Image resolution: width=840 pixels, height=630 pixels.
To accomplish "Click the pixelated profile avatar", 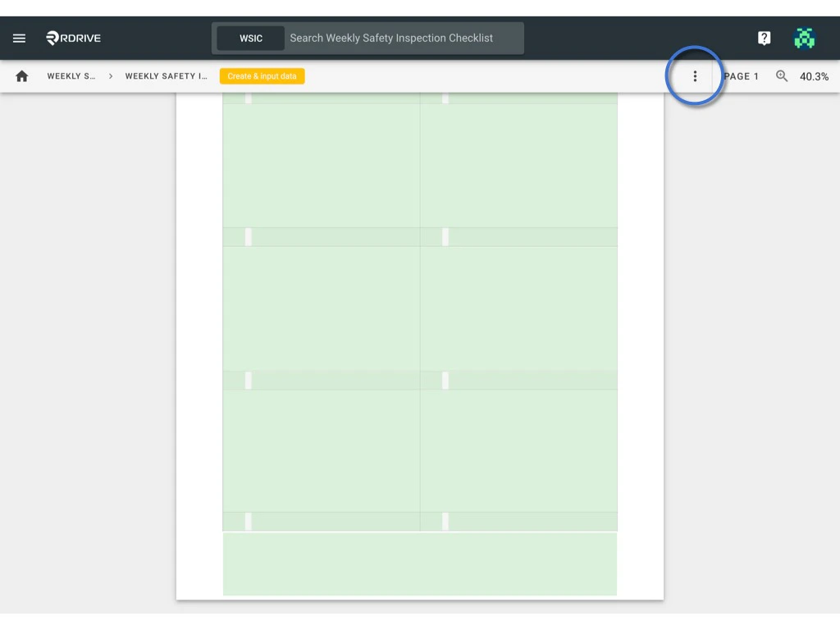I will coord(805,38).
